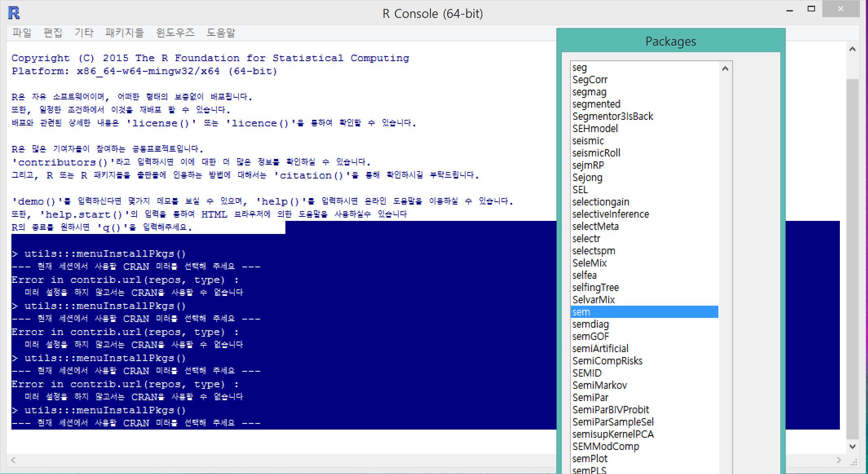868x474 pixels.
Task: Select package 'SEL'
Action: click(x=644, y=190)
